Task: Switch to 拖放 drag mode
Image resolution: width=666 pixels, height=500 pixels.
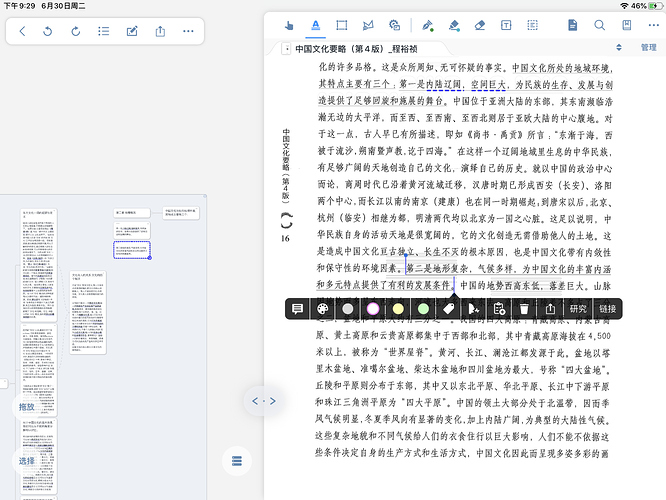Action: (26, 407)
